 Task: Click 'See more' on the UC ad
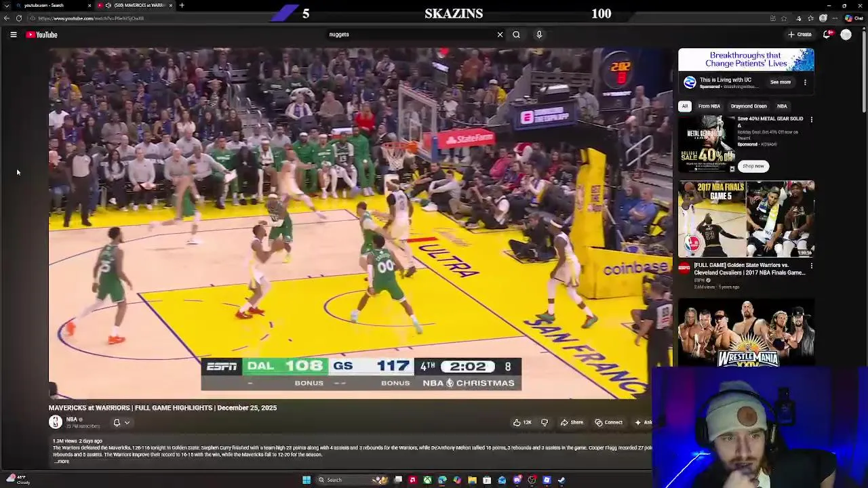click(781, 82)
